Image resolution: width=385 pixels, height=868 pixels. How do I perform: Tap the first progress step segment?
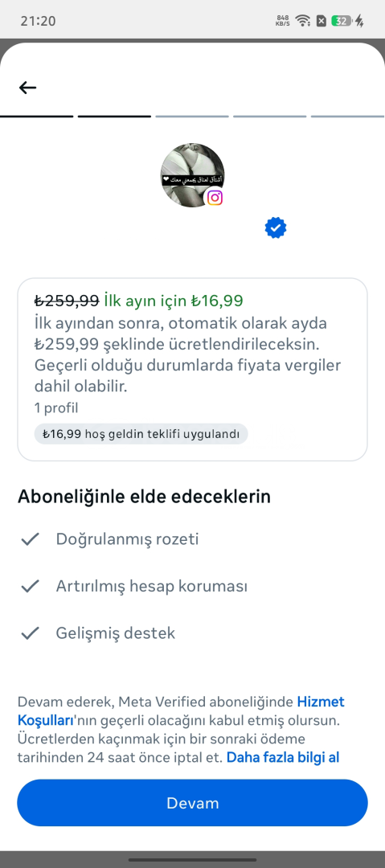36,117
